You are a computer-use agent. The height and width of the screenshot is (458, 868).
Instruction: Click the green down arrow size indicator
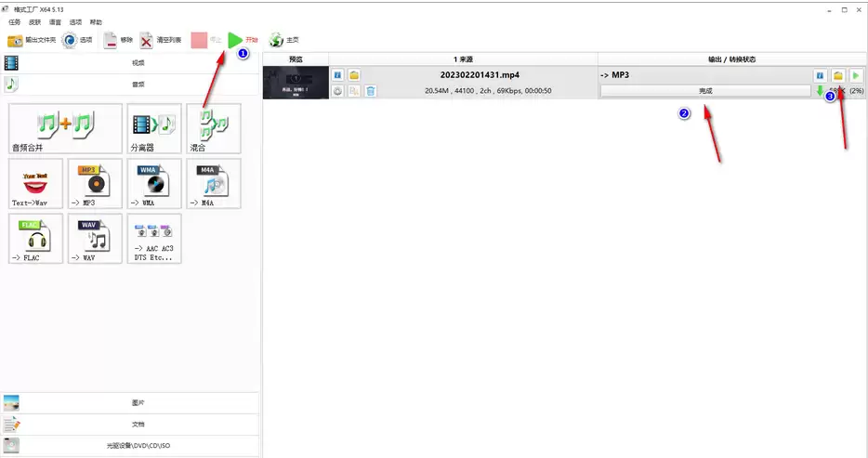coord(820,91)
